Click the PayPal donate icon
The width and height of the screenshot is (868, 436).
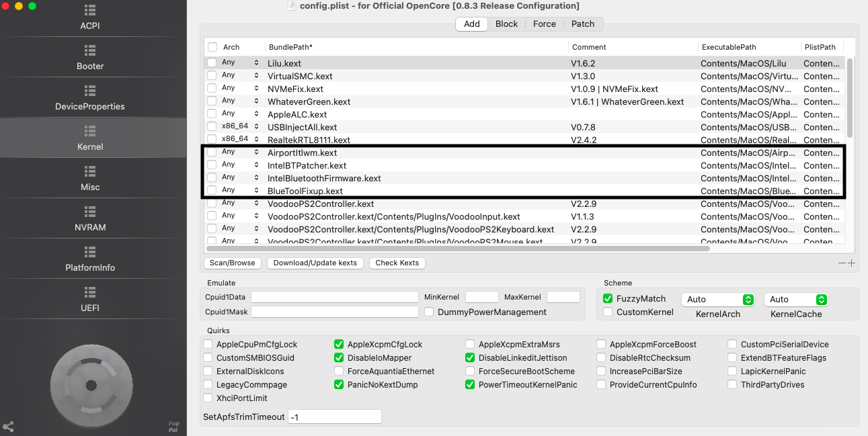tap(173, 426)
